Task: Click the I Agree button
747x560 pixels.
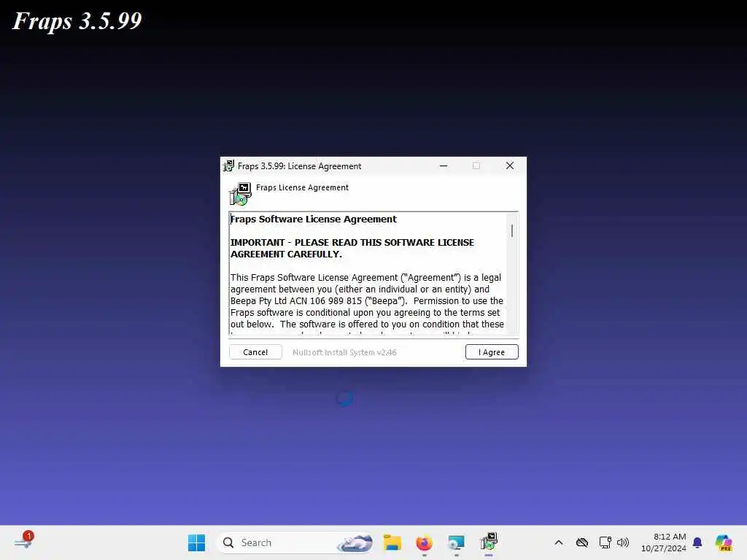Action: (491, 352)
